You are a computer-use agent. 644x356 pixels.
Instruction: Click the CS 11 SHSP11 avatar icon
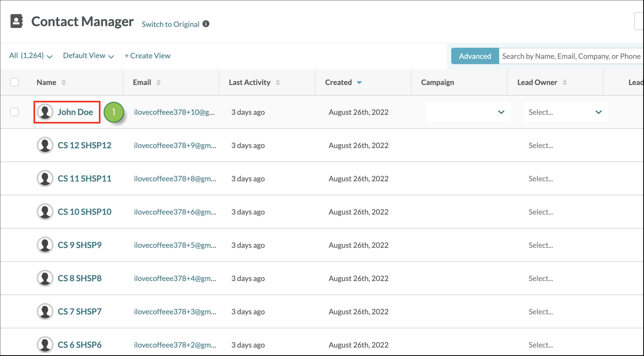point(45,179)
